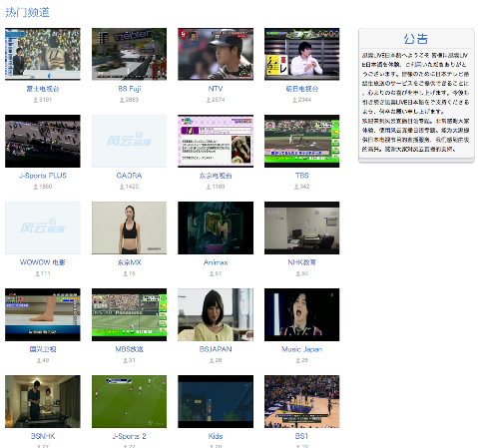The width and height of the screenshot is (478, 448).
Task: Open the BSJAPAN channel thumbnail
Action: (x=216, y=314)
